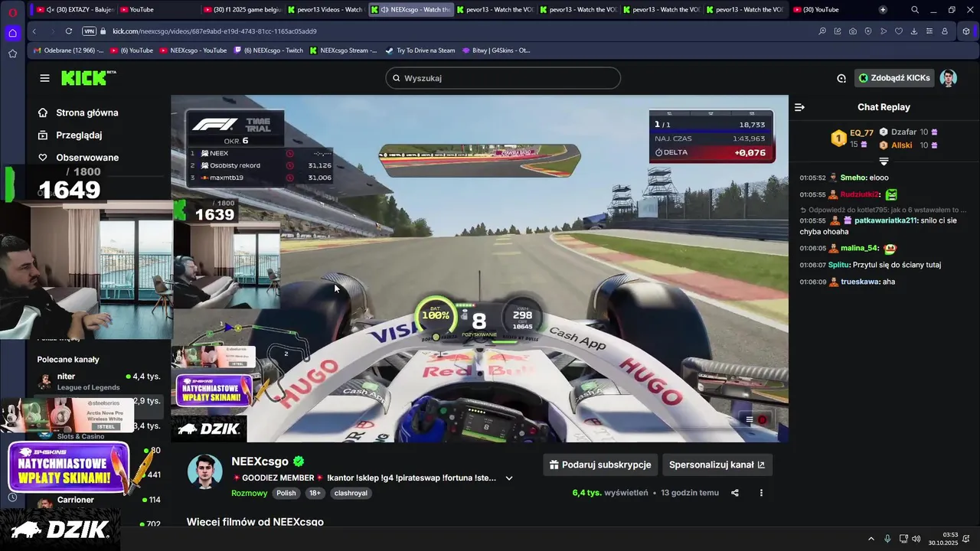
Task: Open Try To Drive na Steam bookmark
Action: click(x=420, y=51)
